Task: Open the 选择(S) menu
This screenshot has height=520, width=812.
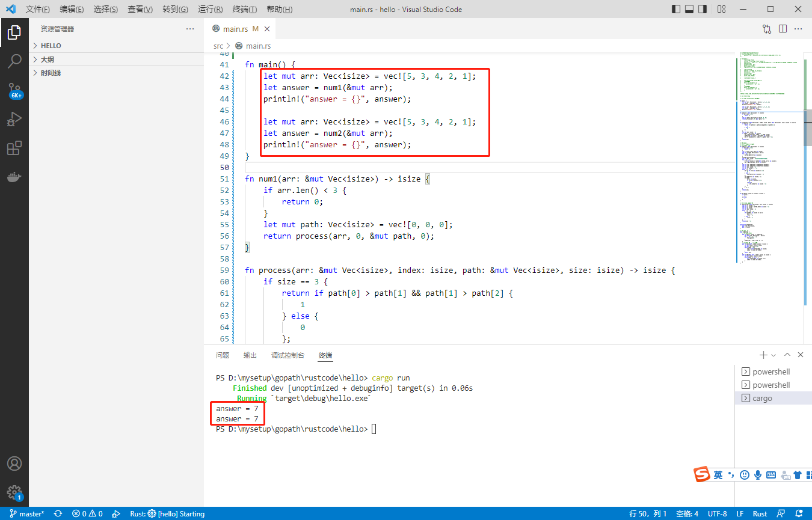Action: [106, 10]
